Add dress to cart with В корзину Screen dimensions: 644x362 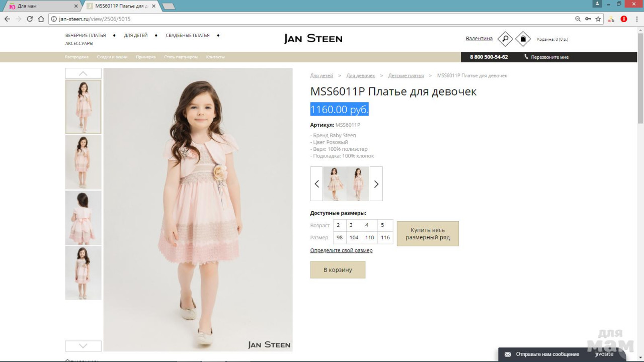click(338, 270)
